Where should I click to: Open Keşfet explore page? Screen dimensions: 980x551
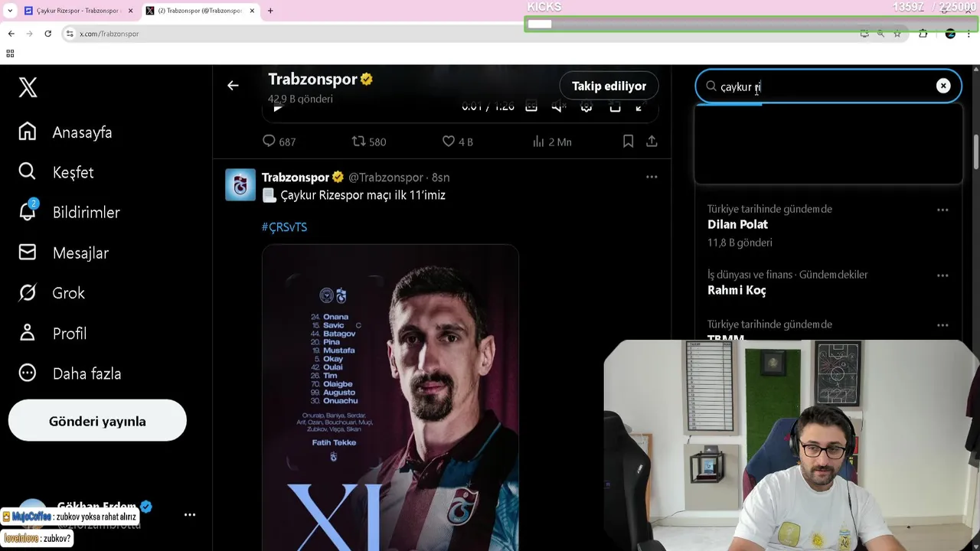coord(56,172)
